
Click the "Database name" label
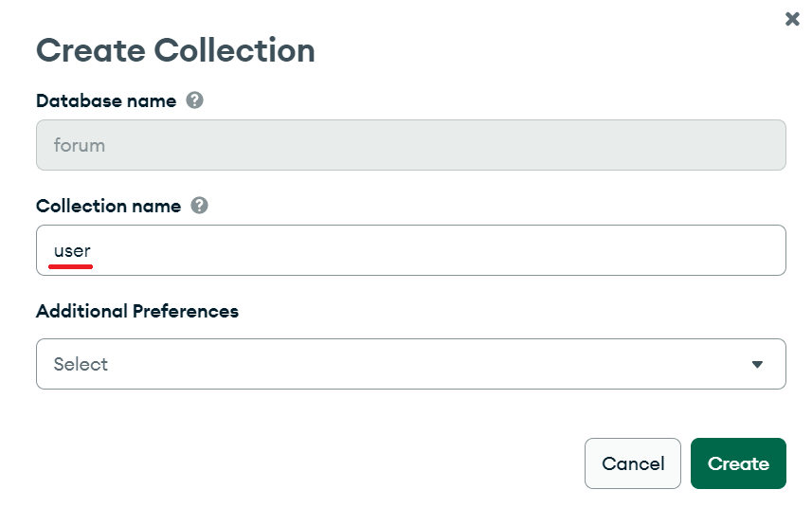pos(106,100)
